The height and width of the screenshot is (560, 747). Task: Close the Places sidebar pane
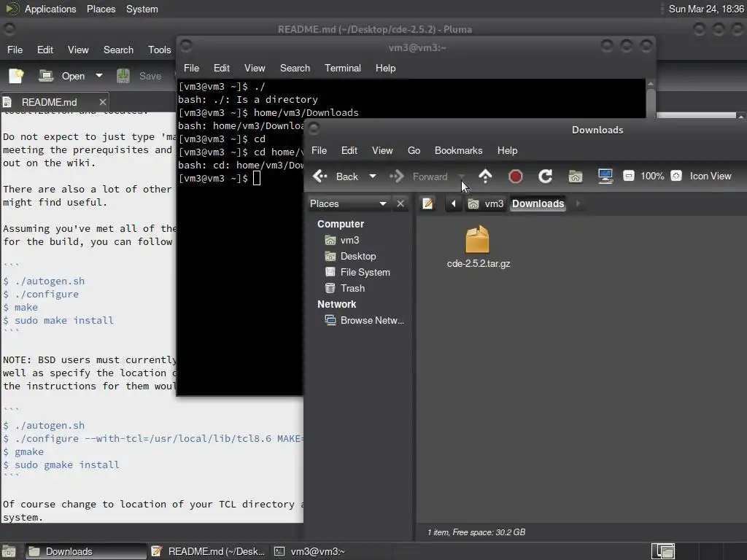[x=400, y=204]
